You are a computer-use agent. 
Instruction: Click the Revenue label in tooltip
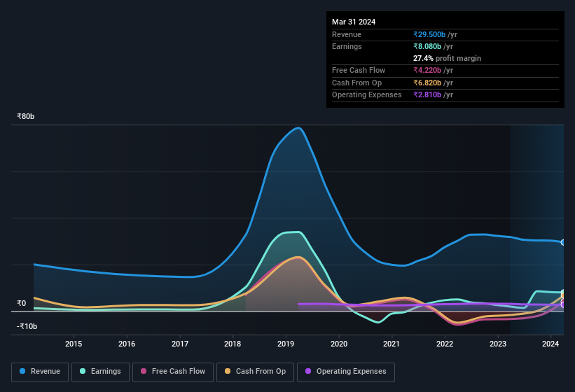(347, 34)
